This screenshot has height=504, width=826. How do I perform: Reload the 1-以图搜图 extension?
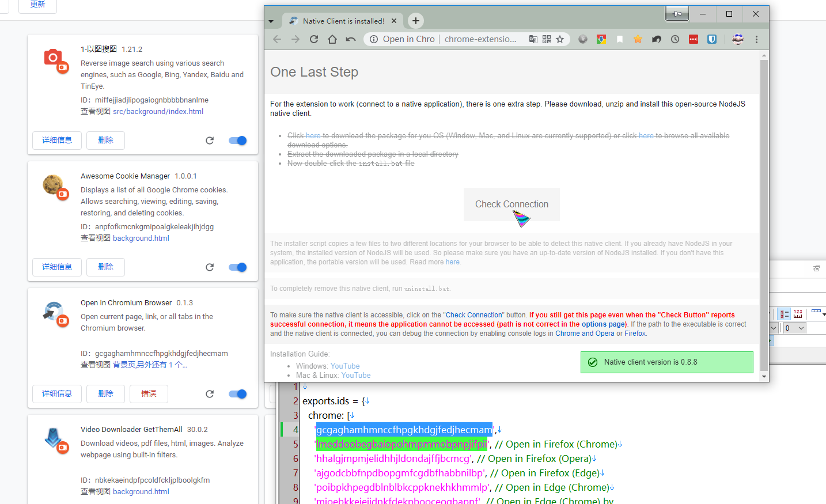(x=210, y=141)
